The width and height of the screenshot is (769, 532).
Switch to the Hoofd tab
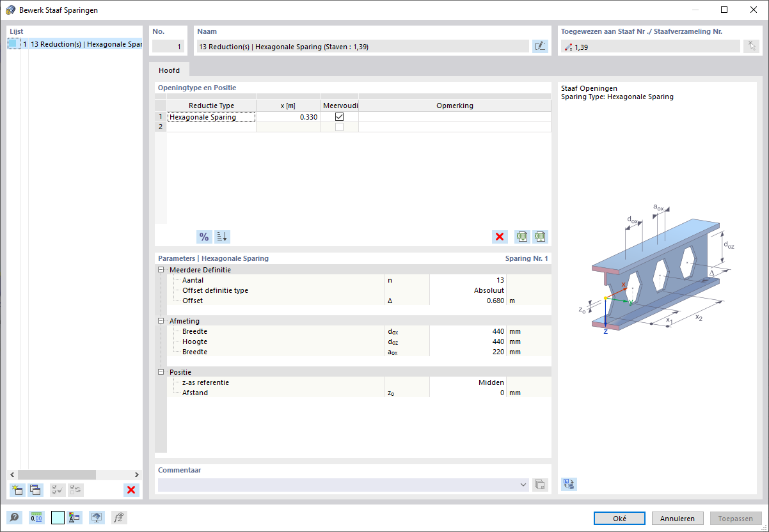169,70
